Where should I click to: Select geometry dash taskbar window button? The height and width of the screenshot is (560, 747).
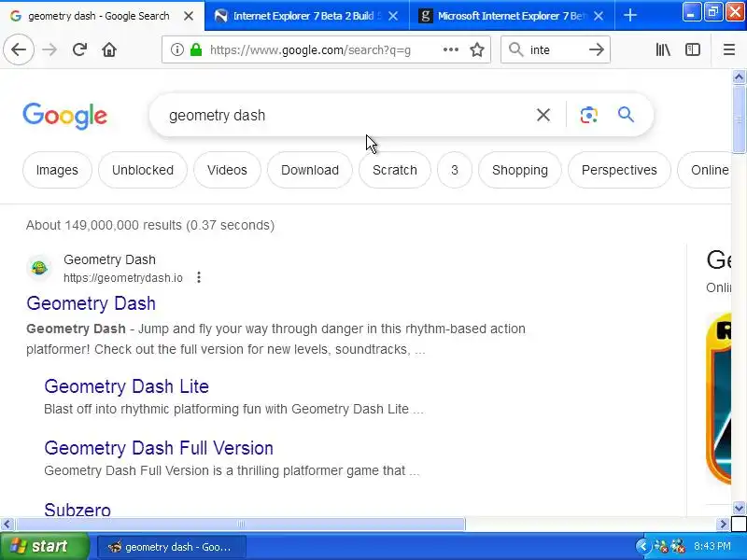point(172,547)
